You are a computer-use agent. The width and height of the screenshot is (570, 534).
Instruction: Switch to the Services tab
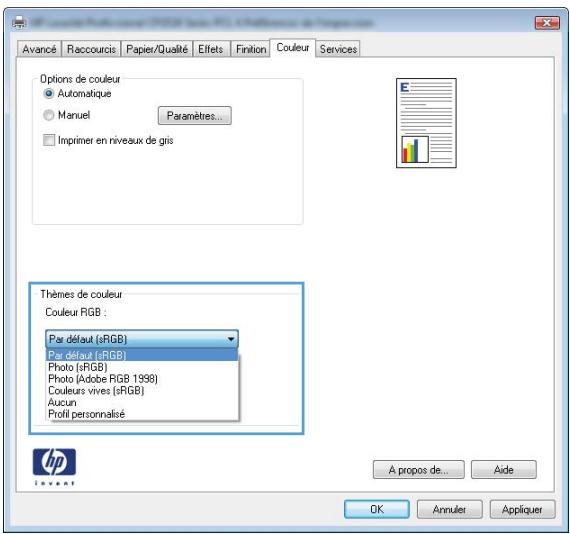click(x=338, y=49)
